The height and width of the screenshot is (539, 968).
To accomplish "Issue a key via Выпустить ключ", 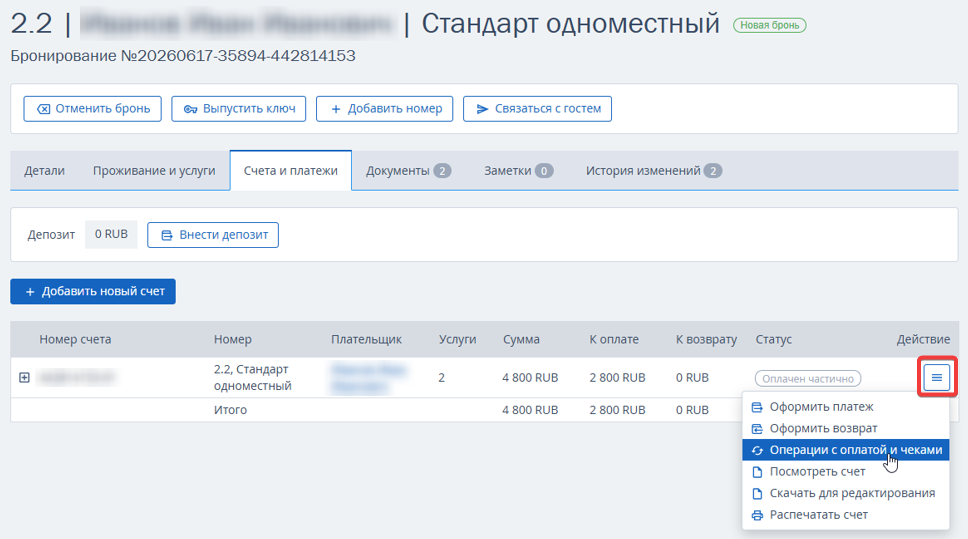I will tap(238, 109).
